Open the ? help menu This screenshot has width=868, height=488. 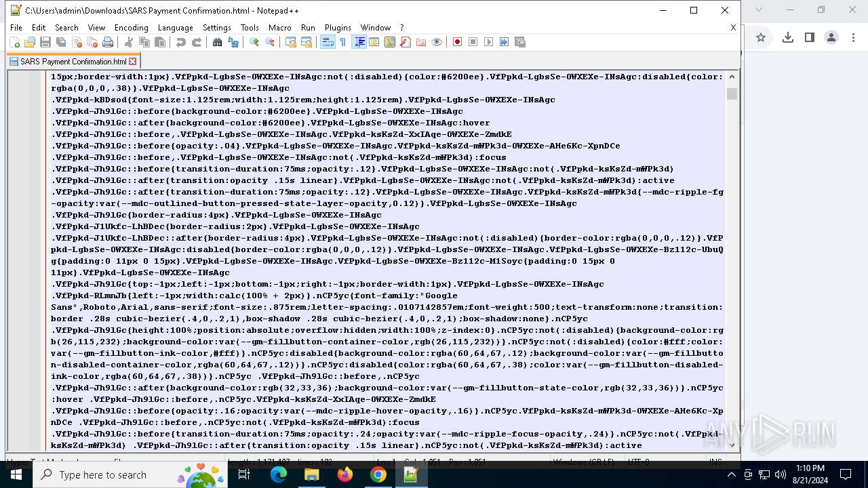(402, 28)
